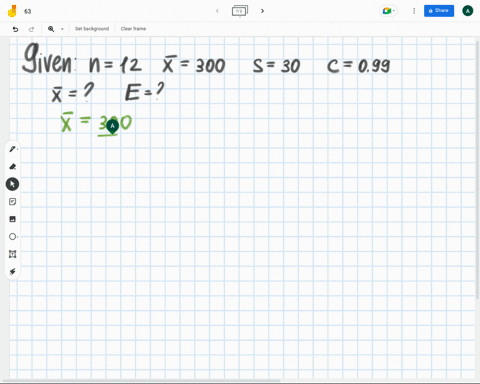Select the Circle shape tool
Image resolution: width=480 pixels, height=384 pixels.
(13, 237)
